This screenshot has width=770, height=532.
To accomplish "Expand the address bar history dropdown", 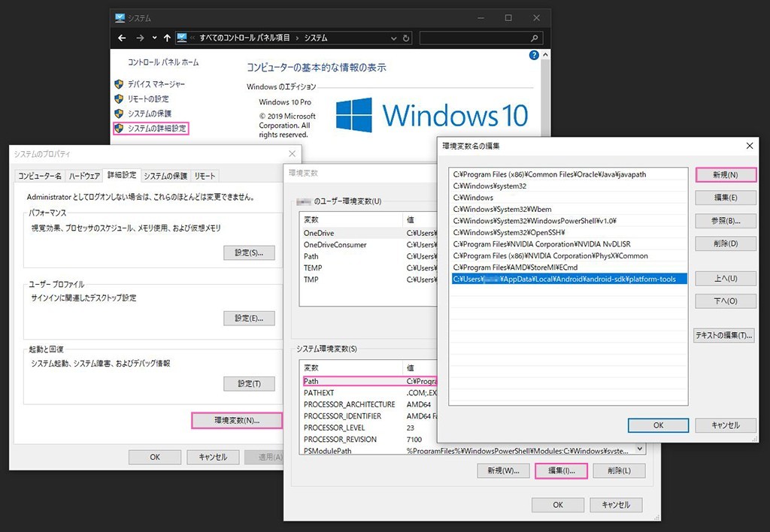I will [x=393, y=38].
